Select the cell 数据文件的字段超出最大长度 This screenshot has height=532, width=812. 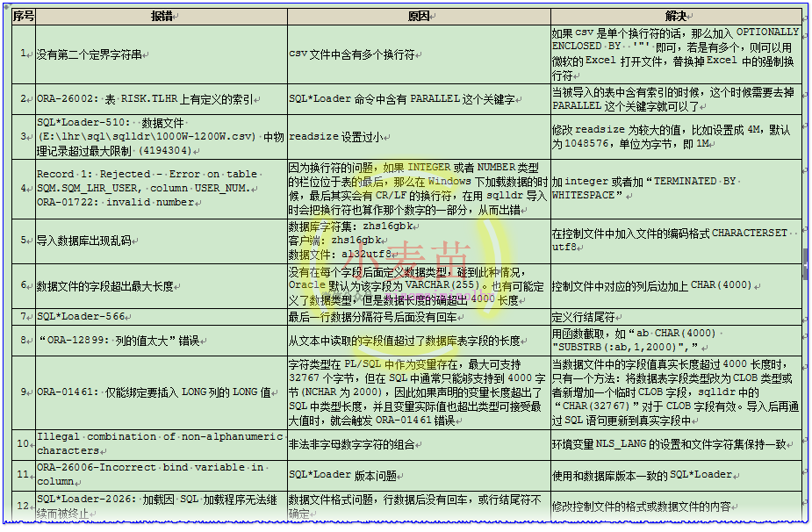coord(162,286)
